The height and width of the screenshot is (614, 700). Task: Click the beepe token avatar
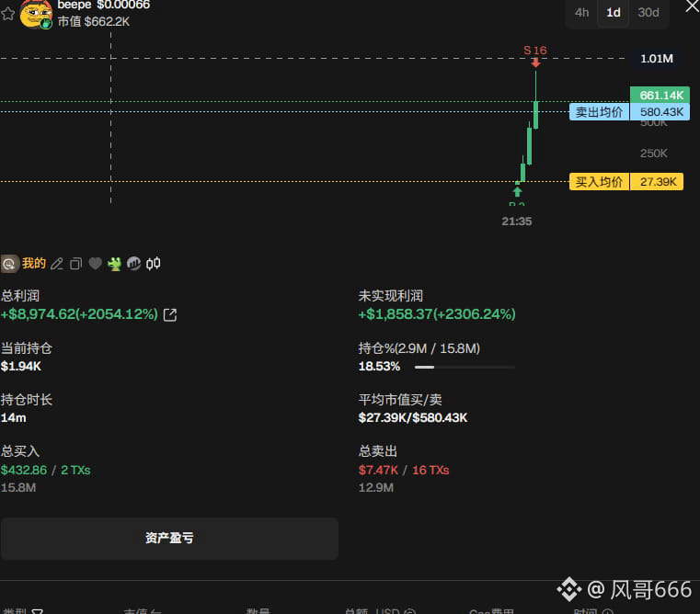[35, 12]
